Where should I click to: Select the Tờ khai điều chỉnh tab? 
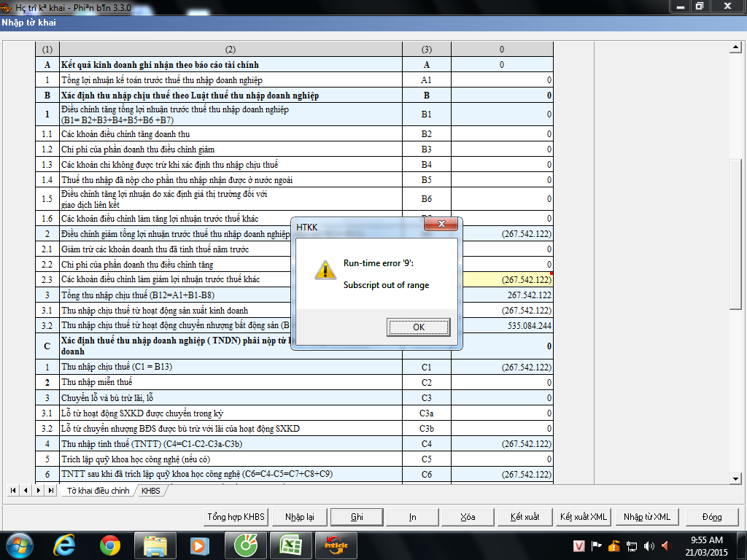point(98,491)
